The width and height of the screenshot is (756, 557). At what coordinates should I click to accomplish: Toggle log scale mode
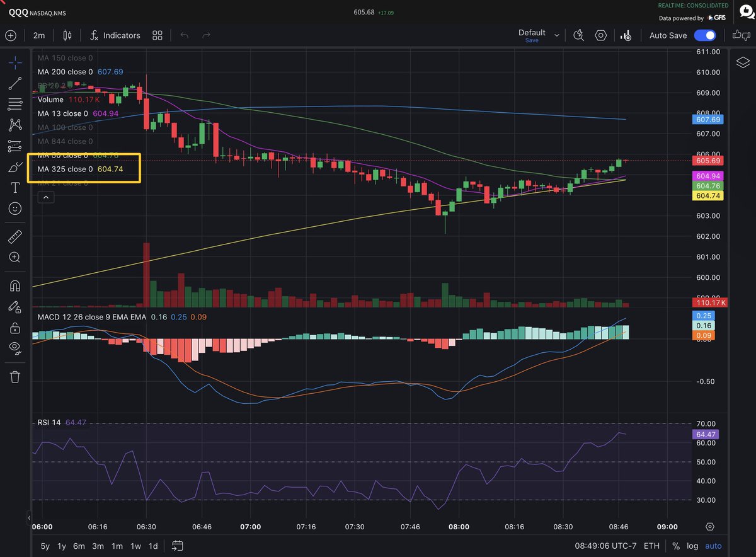point(692,546)
